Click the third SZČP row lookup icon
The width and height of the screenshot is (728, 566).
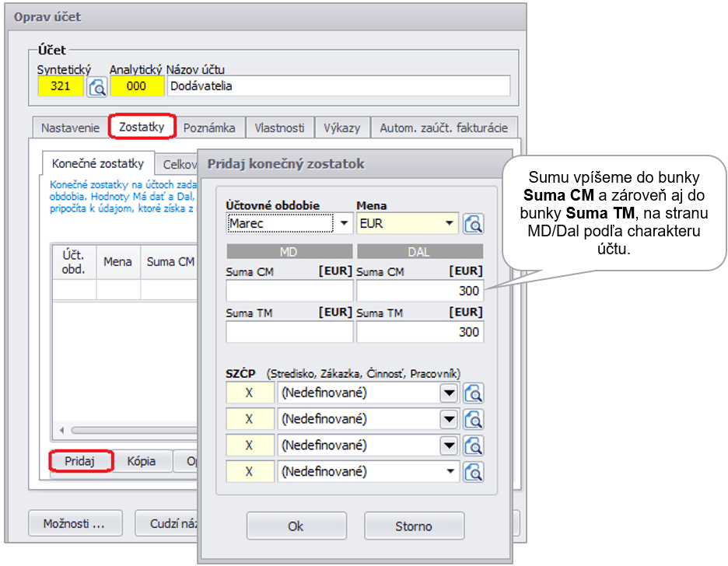tap(473, 445)
